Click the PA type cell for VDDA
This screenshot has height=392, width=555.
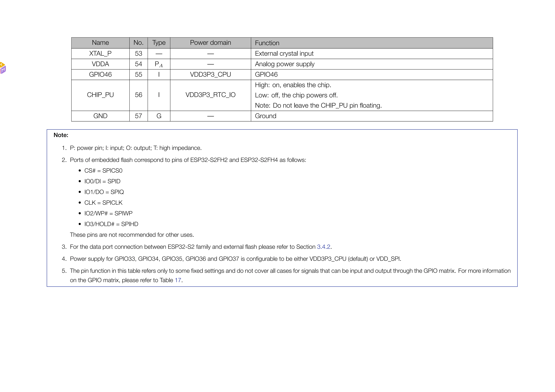click(x=159, y=64)
